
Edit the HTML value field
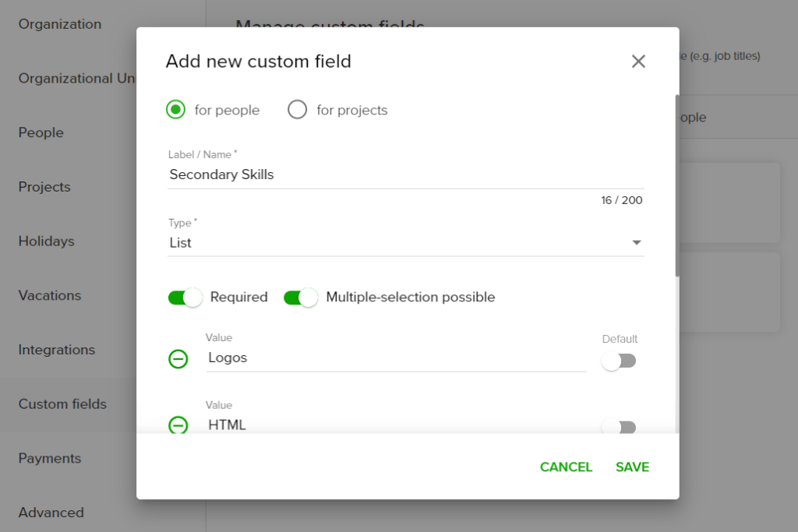397,425
